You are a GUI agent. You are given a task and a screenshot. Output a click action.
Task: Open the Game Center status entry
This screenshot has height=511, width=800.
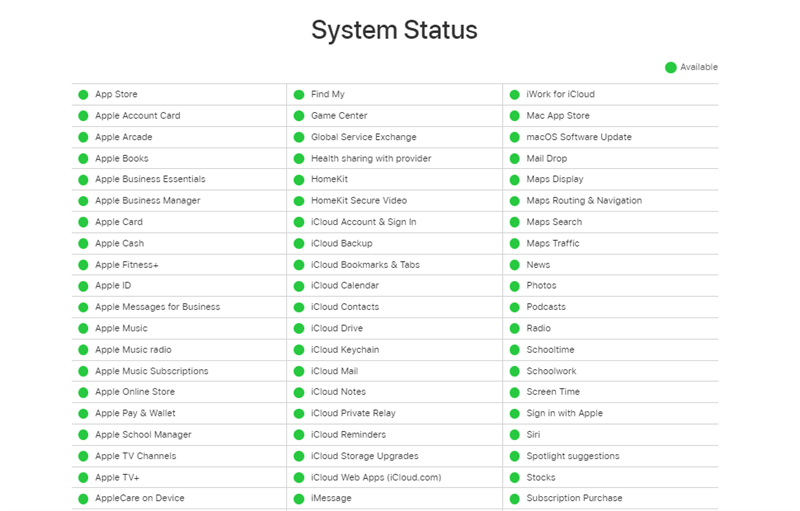(339, 116)
